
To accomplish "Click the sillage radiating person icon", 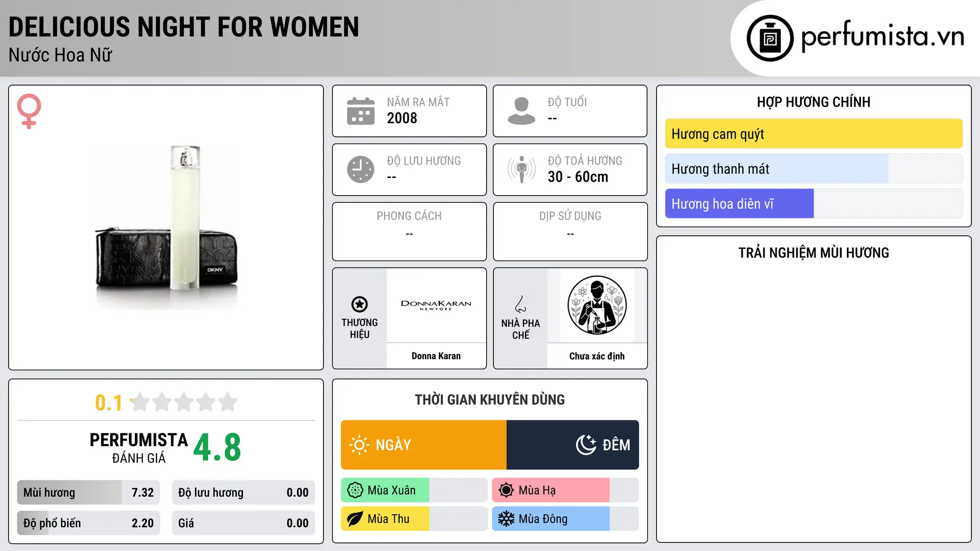I will click(522, 169).
